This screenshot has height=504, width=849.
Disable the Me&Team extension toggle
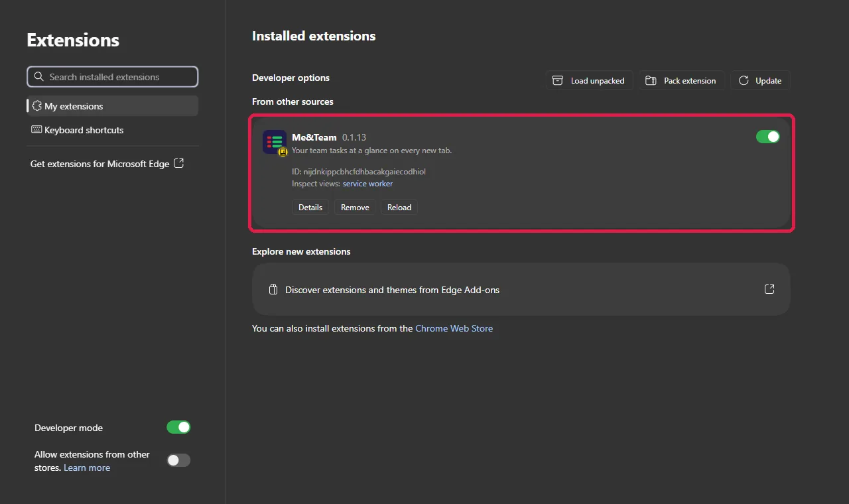(768, 137)
